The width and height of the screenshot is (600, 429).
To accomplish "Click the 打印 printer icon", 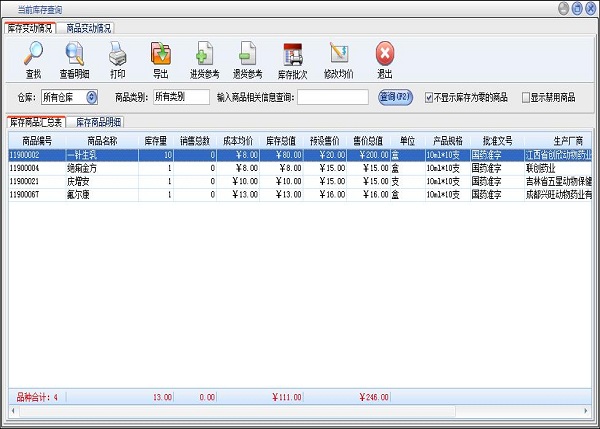I will (x=117, y=54).
